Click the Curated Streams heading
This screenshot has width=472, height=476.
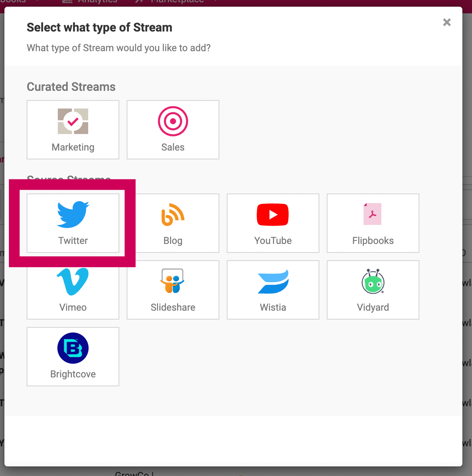coord(71,87)
